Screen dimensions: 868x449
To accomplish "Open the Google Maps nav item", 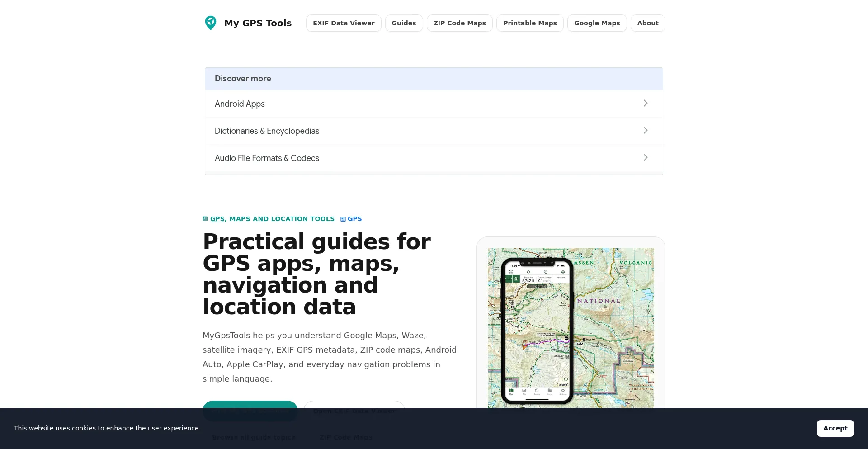I will tap(597, 23).
